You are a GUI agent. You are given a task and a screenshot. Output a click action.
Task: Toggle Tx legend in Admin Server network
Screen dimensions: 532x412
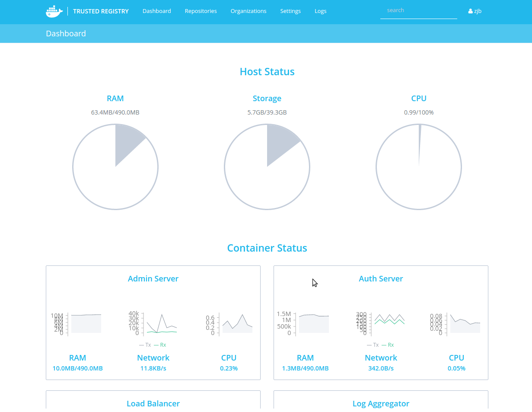[145, 345]
